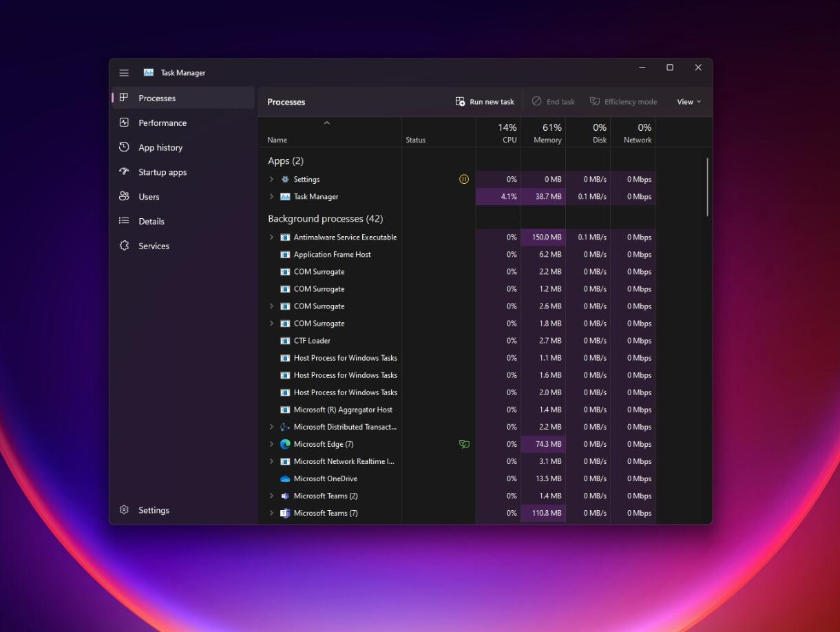The width and height of the screenshot is (840, 632).
Task: Expand Microsoft Teams (2) group
Action: pyautogui.click(x=271, y=496)
